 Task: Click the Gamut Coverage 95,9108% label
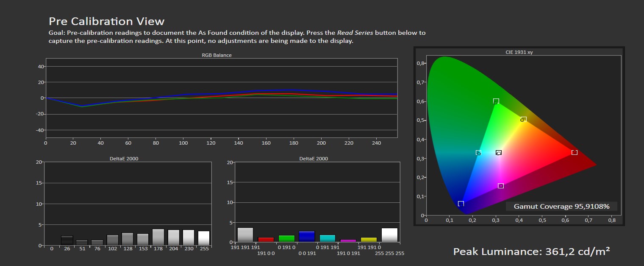(561, 207)
